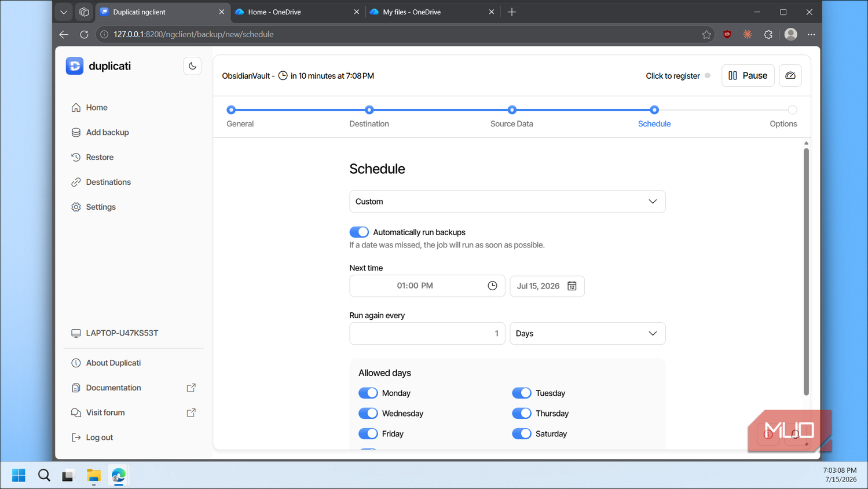Click the red asterisk extension icon
This screenshot has height=489, width=868.
tap(748, 35)
